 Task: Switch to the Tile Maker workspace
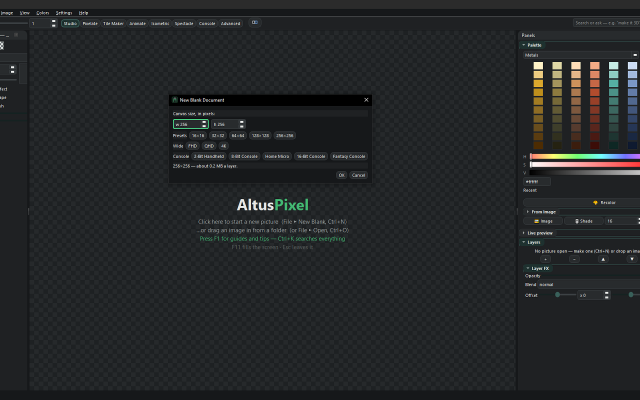(x=113, y=23)
